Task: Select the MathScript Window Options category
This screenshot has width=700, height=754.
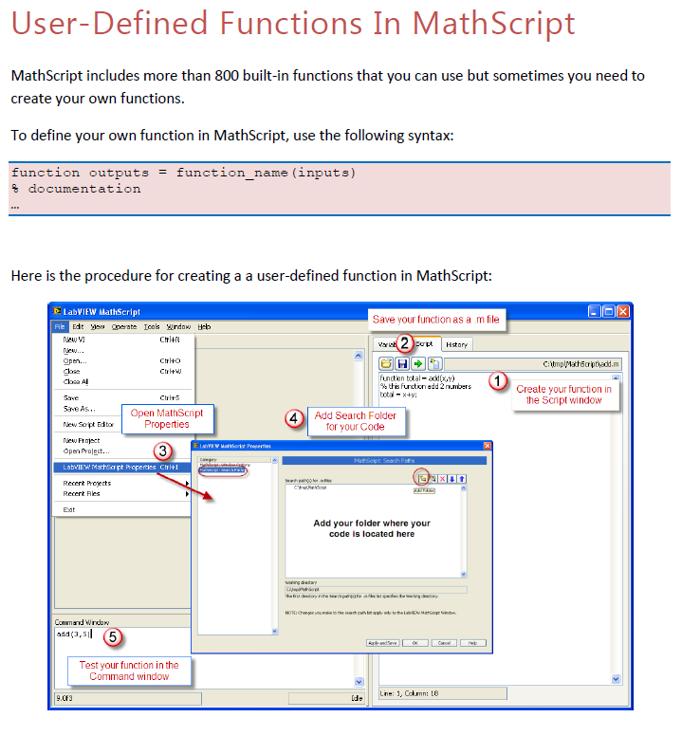Action: (x=225, y=465)
